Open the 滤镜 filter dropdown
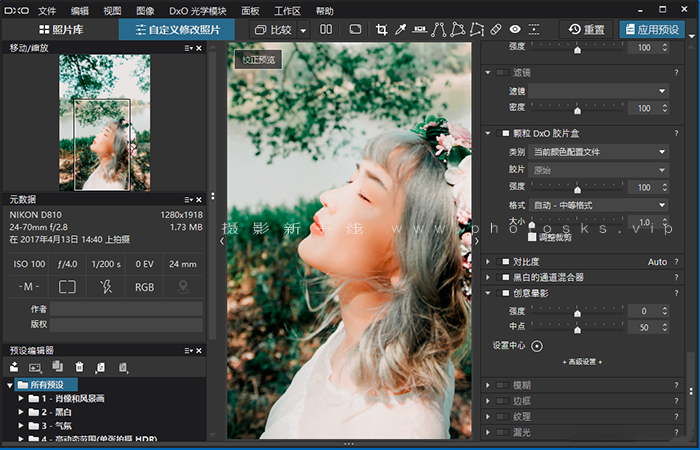The width and height of the screenshot is (700, 450). tap(598, 91)
